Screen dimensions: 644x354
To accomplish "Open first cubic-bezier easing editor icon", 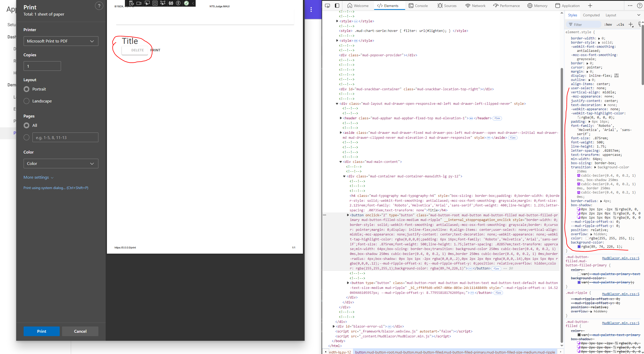I will [x=579, y=176].
